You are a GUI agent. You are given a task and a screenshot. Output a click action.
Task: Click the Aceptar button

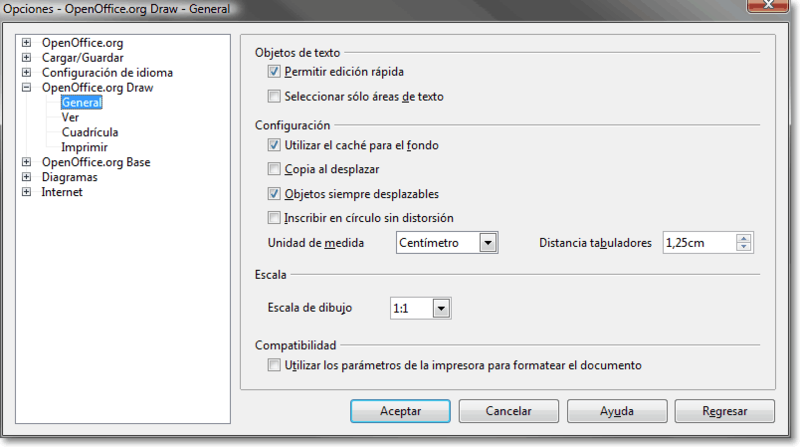pyautogui.click(x=401, y=411)
